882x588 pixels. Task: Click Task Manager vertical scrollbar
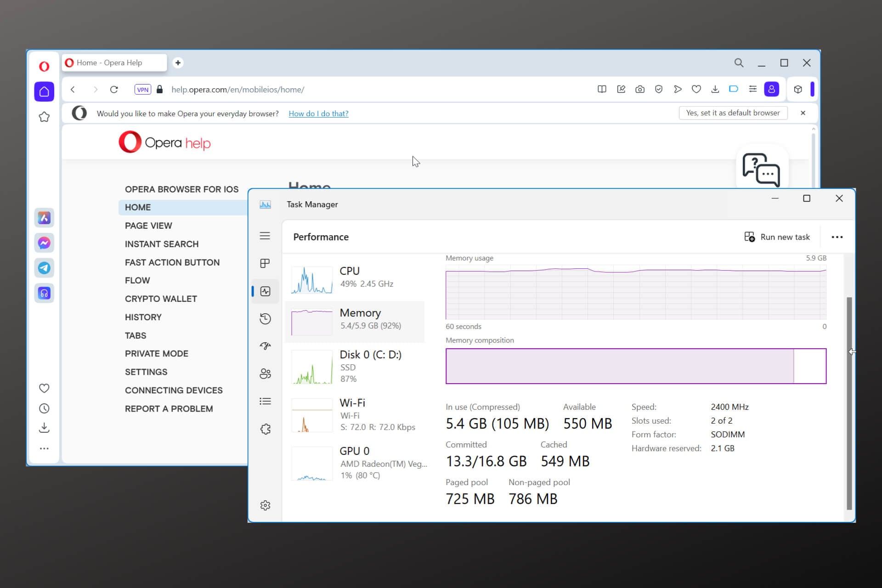point(849,404)
